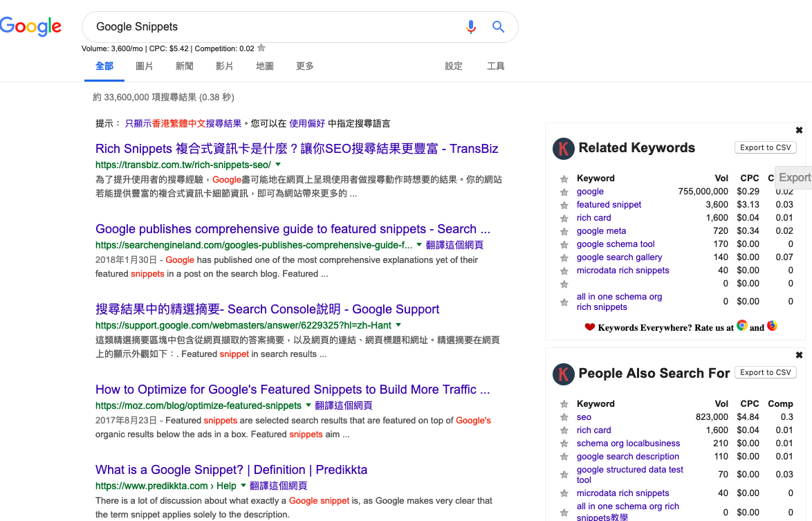Star the 'google meta' keyword

tap(564, 232)
